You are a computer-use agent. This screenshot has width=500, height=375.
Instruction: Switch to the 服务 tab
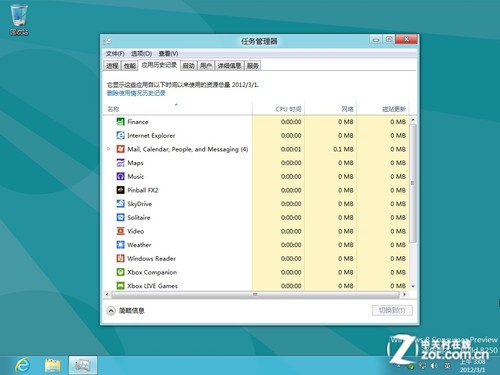pyautogui.click(x=253, y=66)
